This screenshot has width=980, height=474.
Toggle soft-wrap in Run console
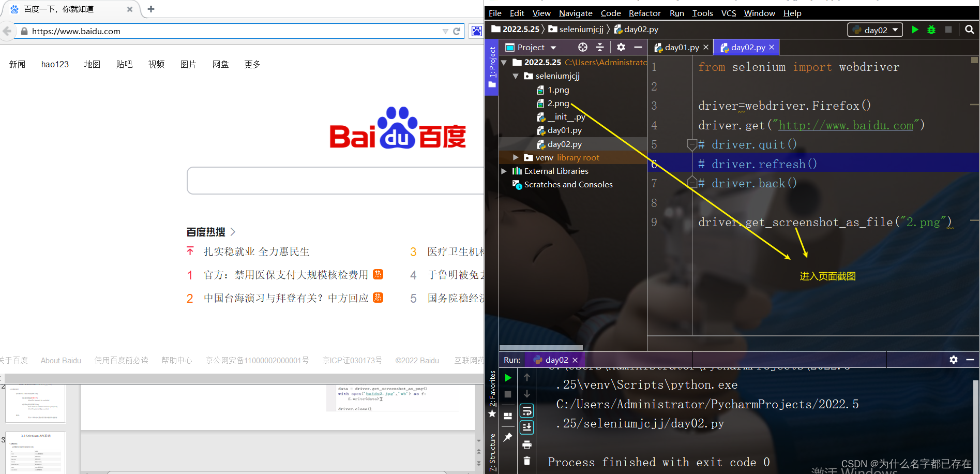[x=527, y=411]
